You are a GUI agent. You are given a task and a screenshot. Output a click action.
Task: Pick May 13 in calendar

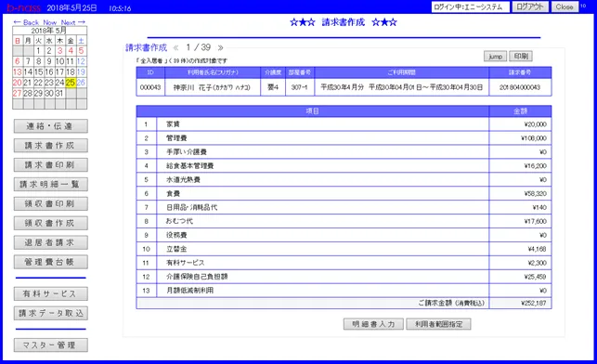(18, 71)
